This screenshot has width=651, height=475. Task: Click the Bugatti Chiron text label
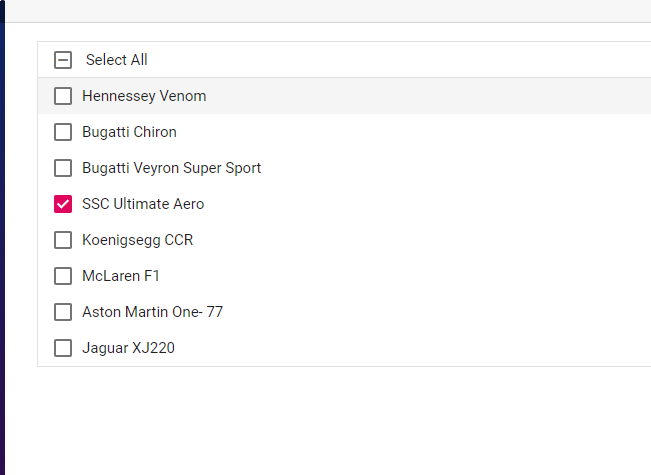129,132
